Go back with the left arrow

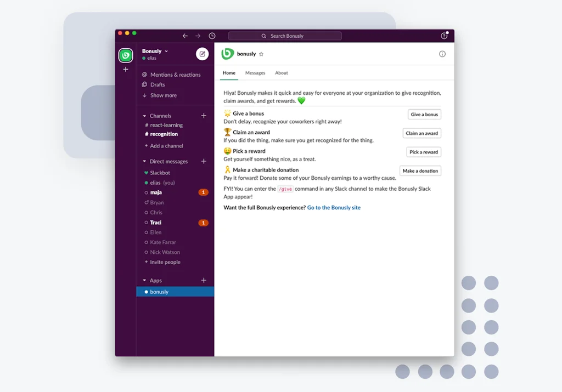[185, 36]
